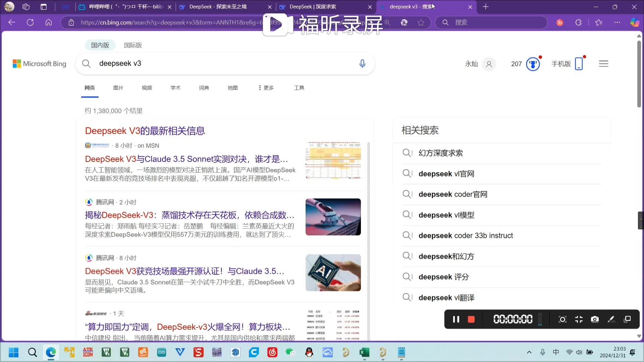
Task: Expand 更多 search categories
Action: 266,88
